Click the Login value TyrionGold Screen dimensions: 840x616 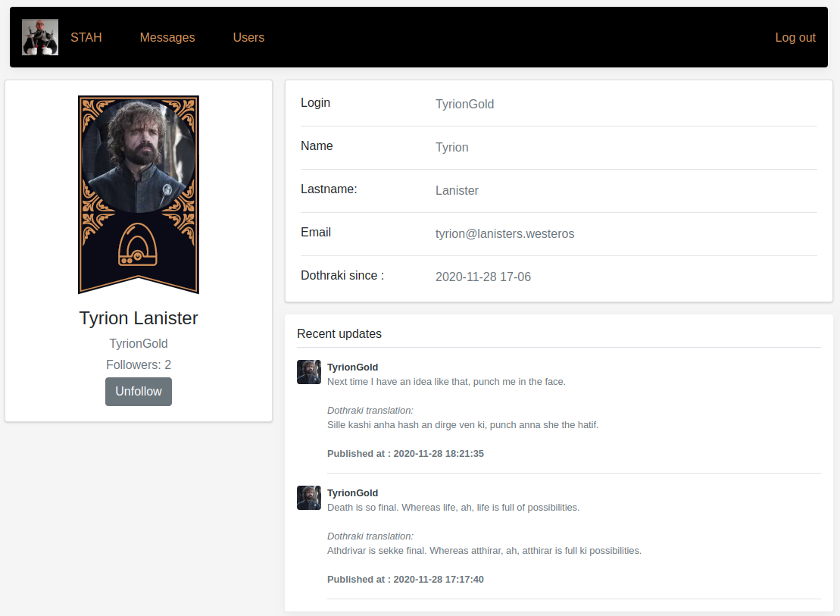pos(464,104)
